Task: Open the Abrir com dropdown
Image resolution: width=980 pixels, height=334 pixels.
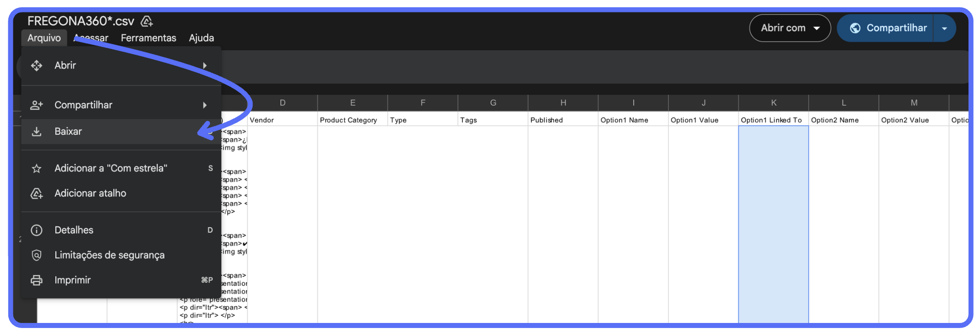Action: pyautogui.click(x=790, y=28)
